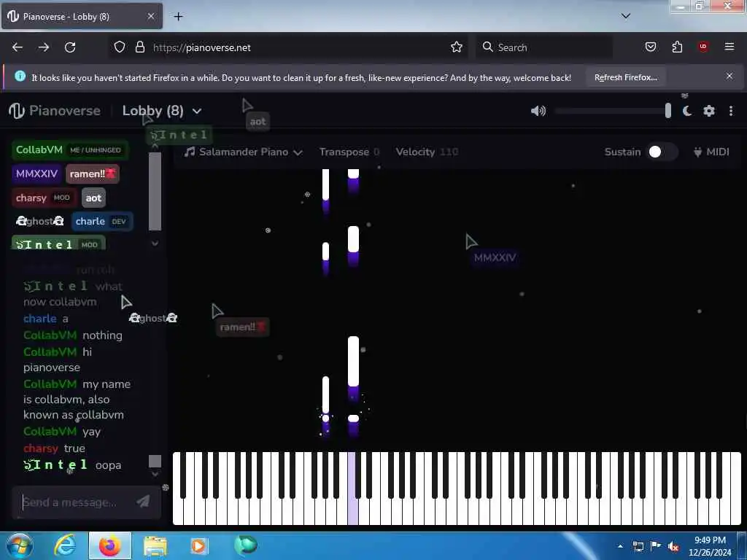Select aot user tag in list
The width and height of the screenshot is (747, 560).
[x=93, y=198]
